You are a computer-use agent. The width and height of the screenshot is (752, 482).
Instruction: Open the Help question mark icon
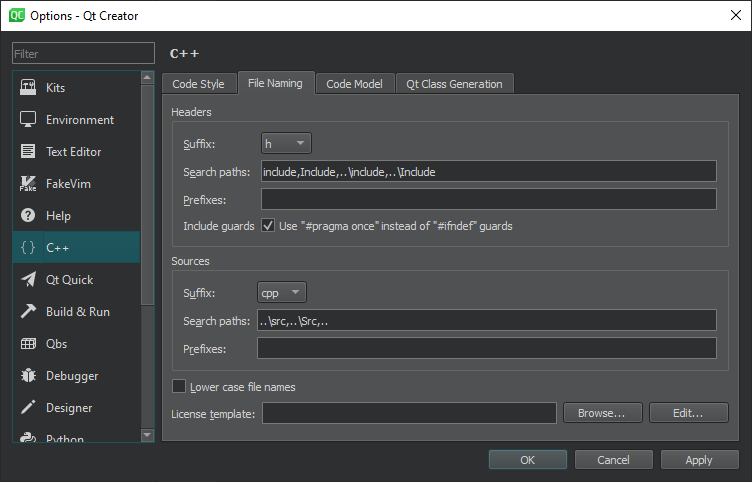28,215
